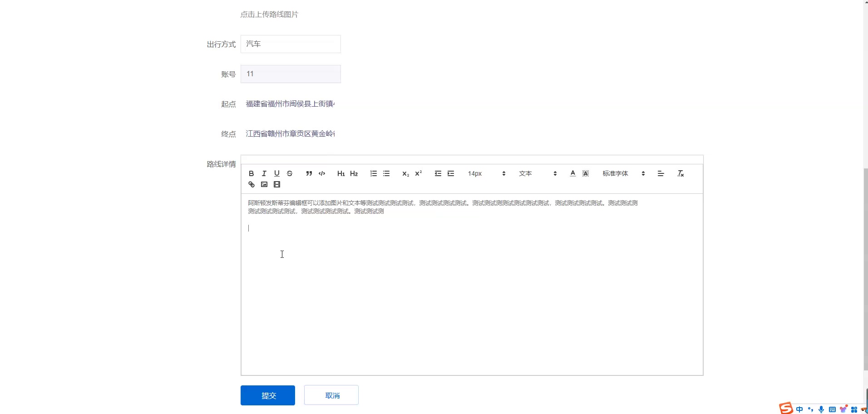Screen dimensions: 868x414
Task: Open the text background color picker
Action: pos(585,173)
